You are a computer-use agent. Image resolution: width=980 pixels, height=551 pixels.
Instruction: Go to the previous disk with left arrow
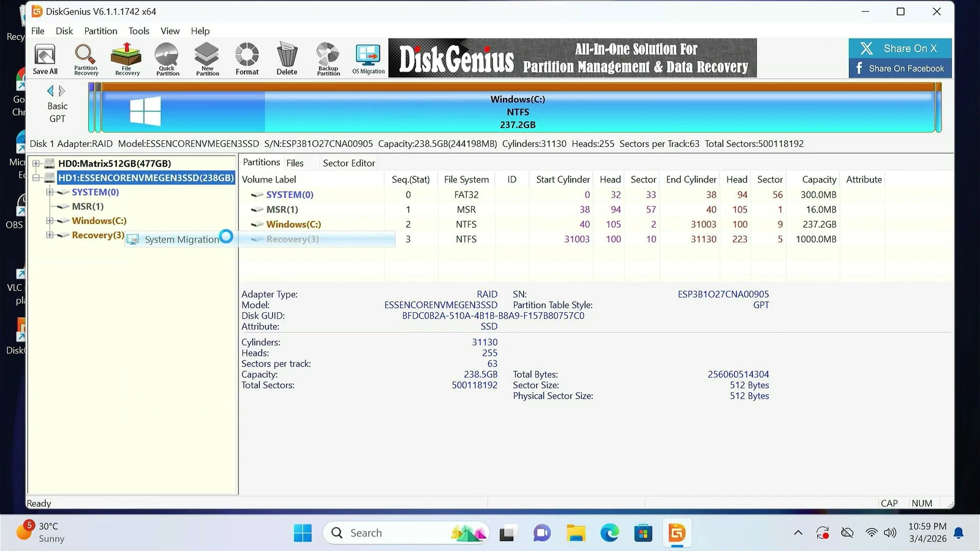click(50, 91)
